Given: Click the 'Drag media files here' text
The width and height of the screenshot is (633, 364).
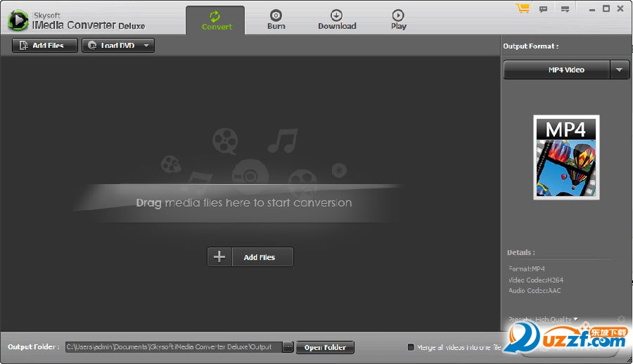Looking at the screenshot, I should 244,202.
